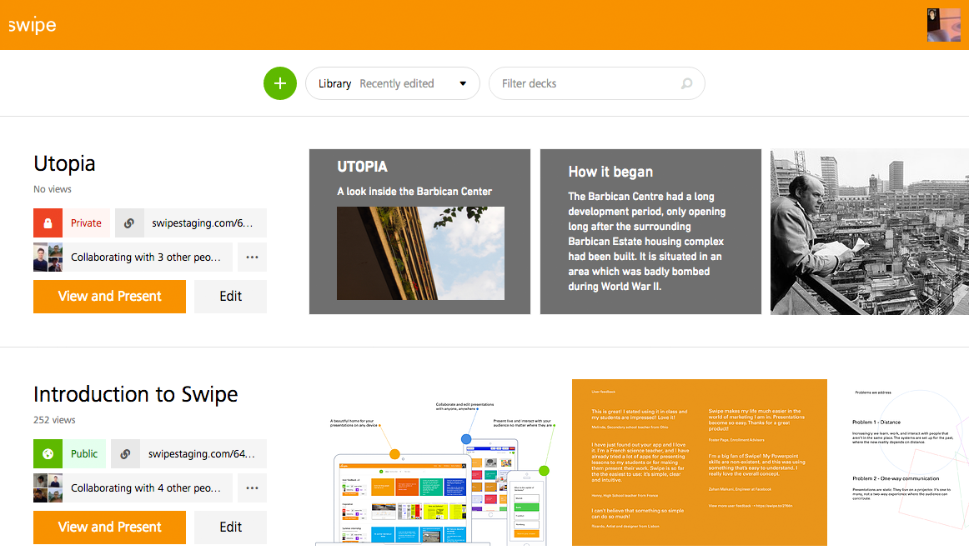Click the search magnifier icon in filter
Viewport: 969px width, 560px height.
[686, 83]
